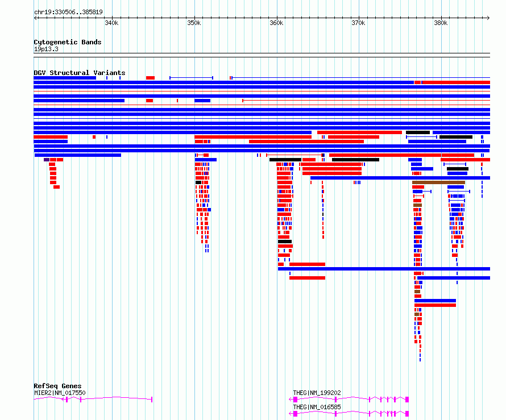
Task: Click the first-row blue variant ending before 340k
Action: pos(65,78)
